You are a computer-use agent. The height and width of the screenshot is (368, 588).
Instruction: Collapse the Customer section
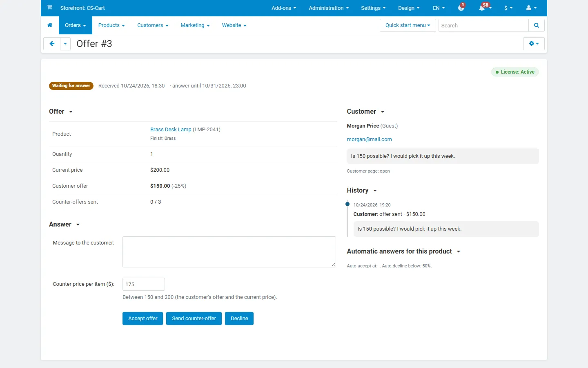366,112
